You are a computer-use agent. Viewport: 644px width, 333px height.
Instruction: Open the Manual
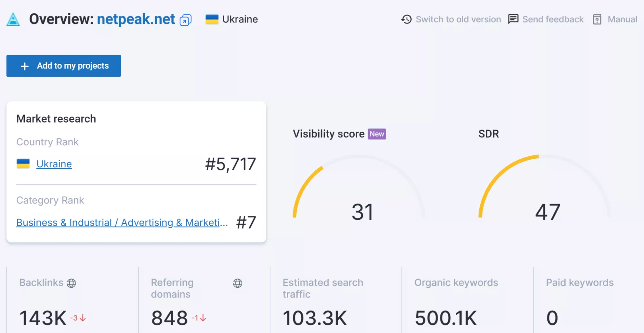pyautogui.click(x=622, y=19)
